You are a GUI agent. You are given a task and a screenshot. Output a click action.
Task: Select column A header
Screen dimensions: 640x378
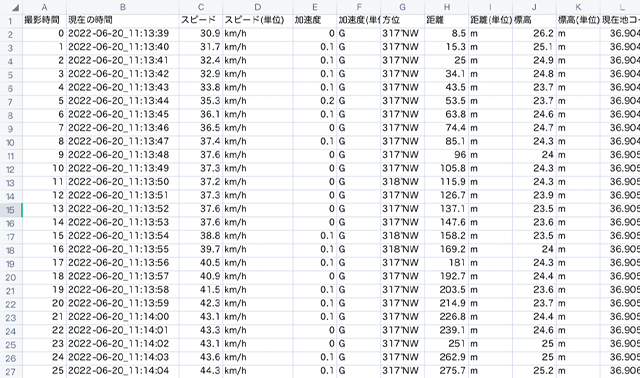[44, 7]
